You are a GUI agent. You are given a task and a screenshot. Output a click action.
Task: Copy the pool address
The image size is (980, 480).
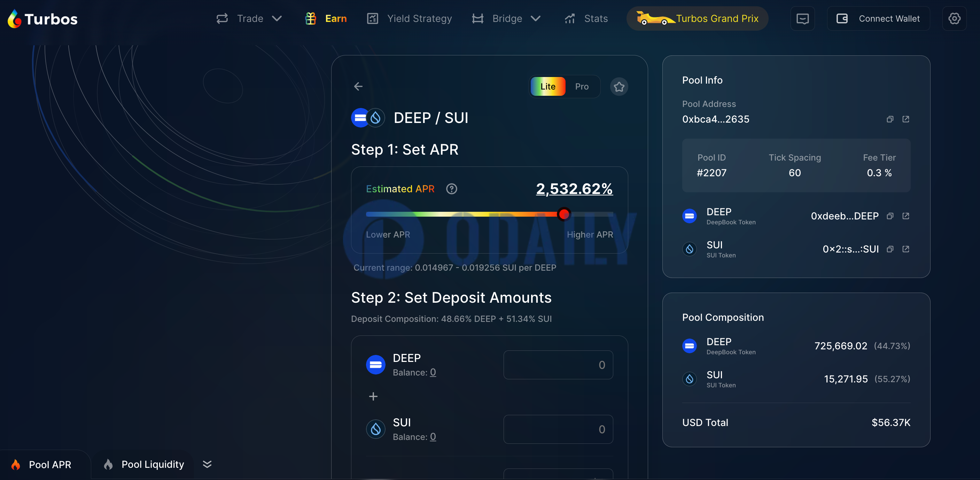coord(890,119)
